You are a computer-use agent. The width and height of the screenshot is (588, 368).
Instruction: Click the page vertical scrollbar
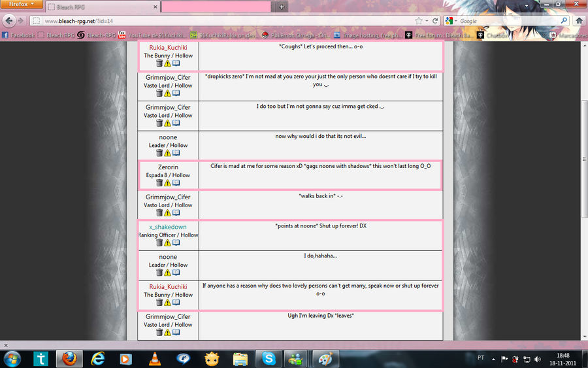coord(584,159)
